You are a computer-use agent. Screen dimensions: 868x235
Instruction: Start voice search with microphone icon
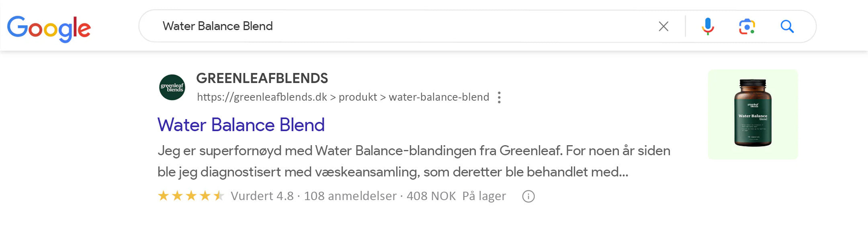[708, 26]
